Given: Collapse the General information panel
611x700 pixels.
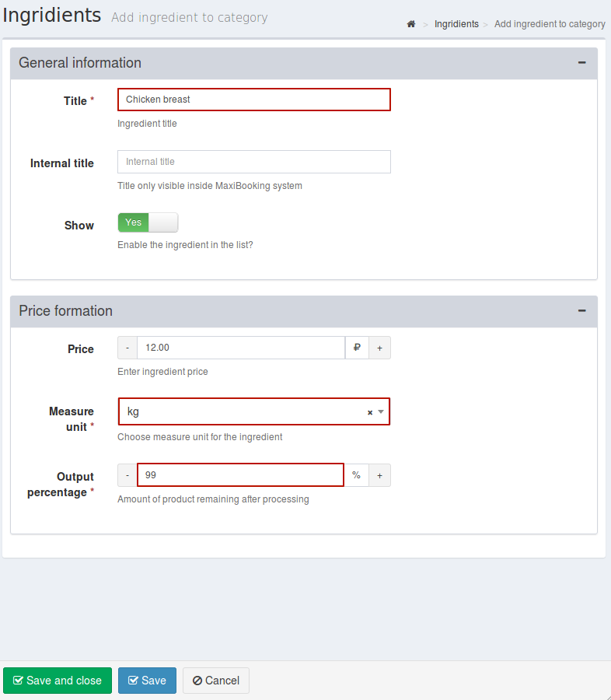Looking at the screenshot, I should [x=581, y=63].
